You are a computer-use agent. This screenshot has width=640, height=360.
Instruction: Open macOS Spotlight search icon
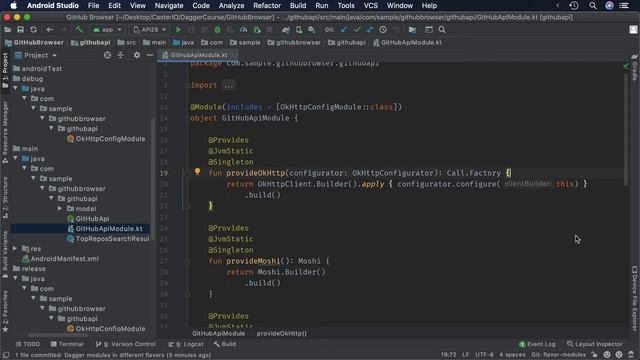tap(593, 6)
